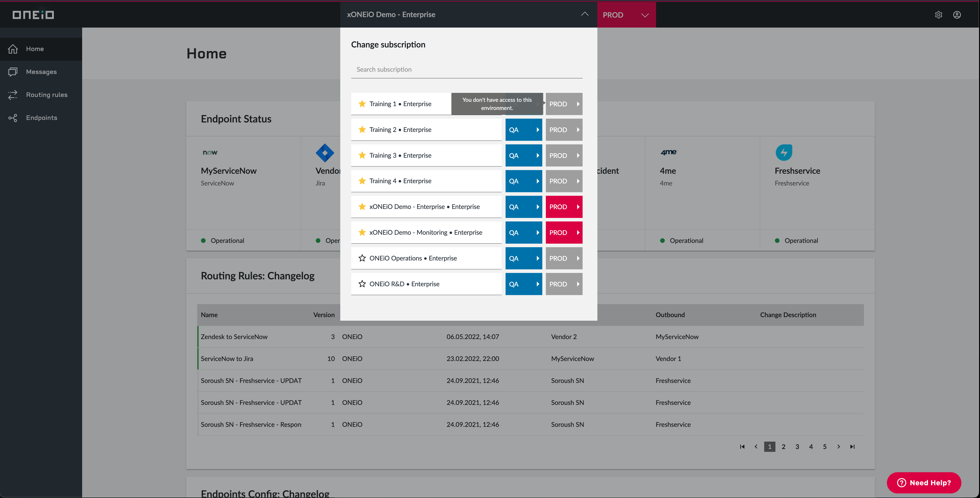Select changelog page 1
The height and width of the screenshot is (498, 980).
[x=769, y=447]
